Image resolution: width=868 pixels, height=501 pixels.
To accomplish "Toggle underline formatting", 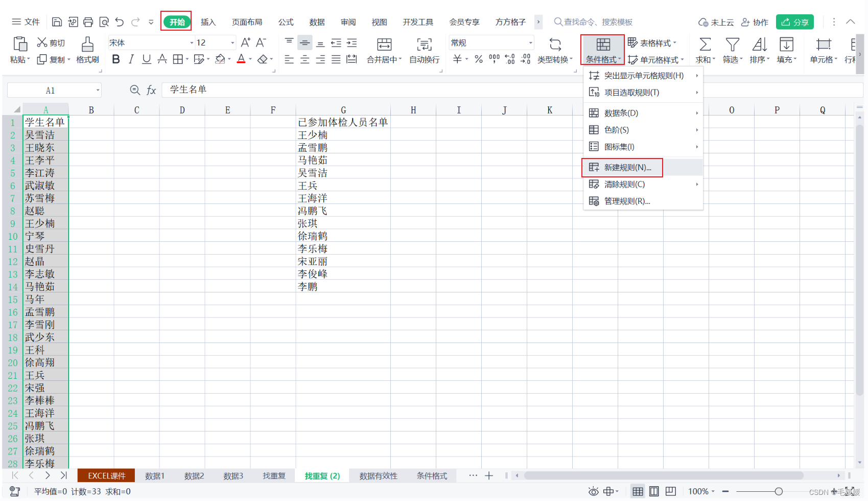I will tap(147, 59).
